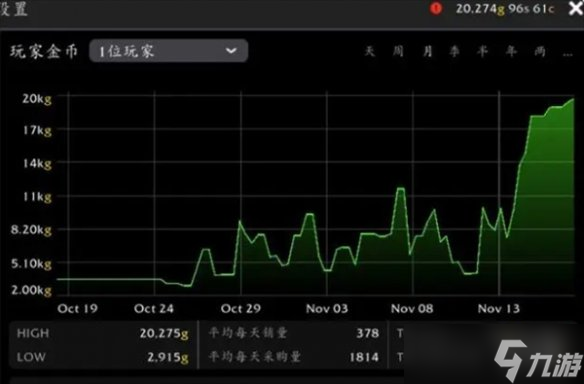This screenshot has width=584, height=384.
Task: Select the 半 (half-year) time range
Action: tap(482, 51)
